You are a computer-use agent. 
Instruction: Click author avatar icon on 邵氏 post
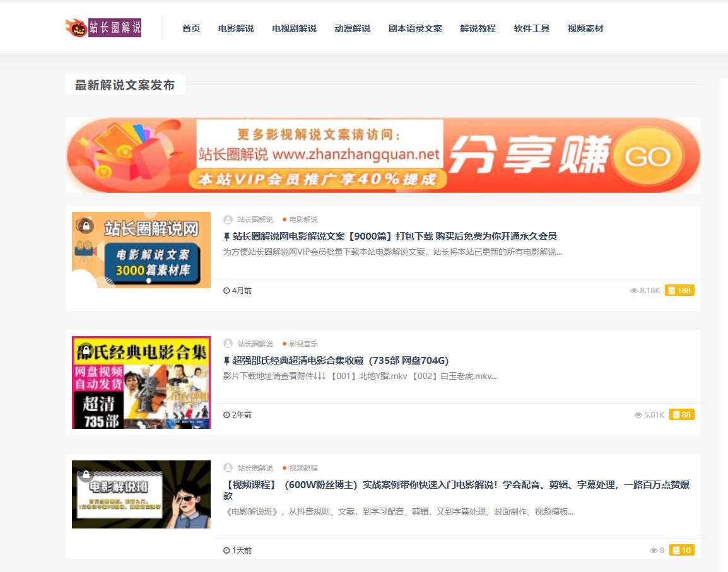coord(228,344)
